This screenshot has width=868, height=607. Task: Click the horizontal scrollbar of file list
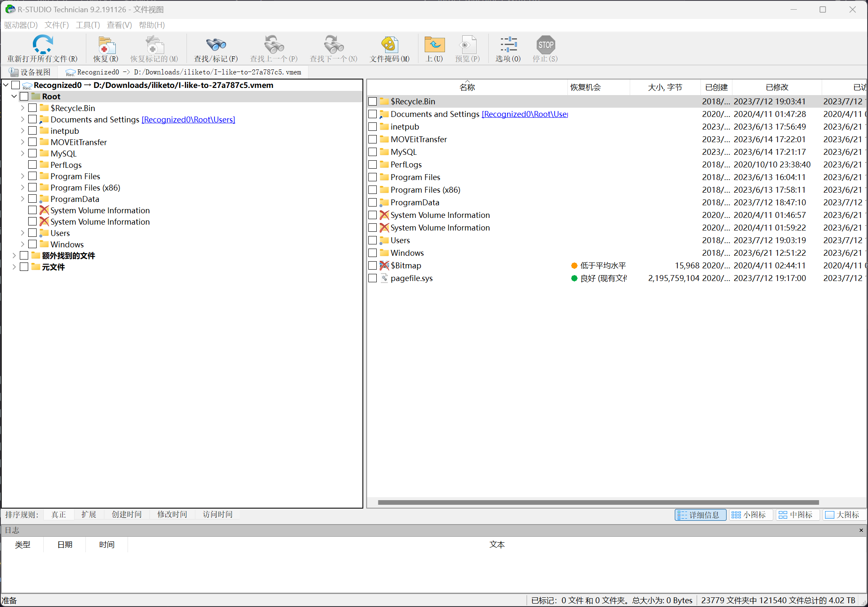[598, 502]
